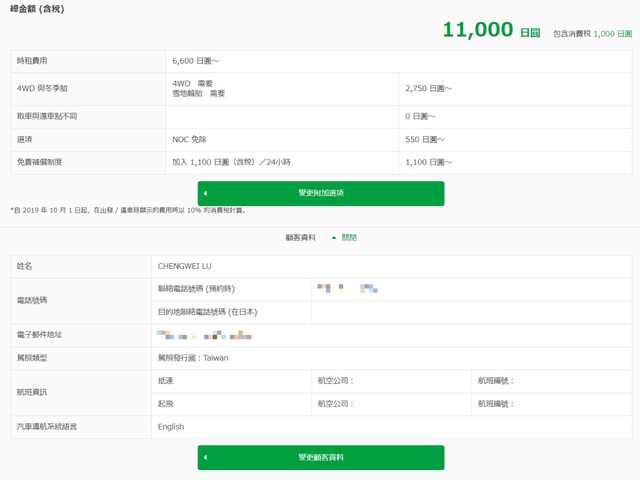Screen dimensions: 640x480
Task: Click left arrow icon on 變更附加選項 button
Action: point(205,193)
